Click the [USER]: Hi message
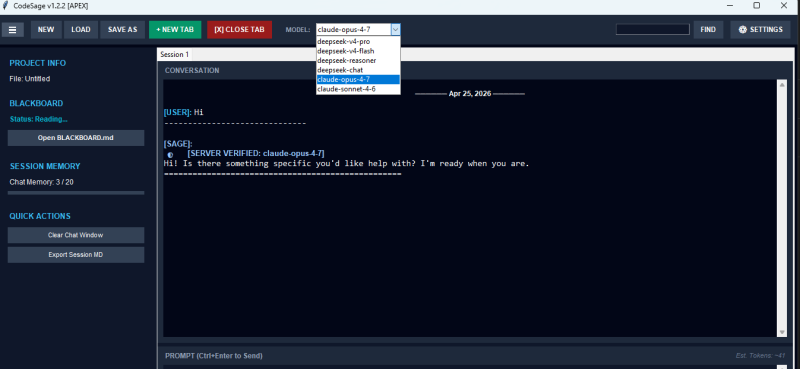800x369 pixels. [x=183, y=113]
